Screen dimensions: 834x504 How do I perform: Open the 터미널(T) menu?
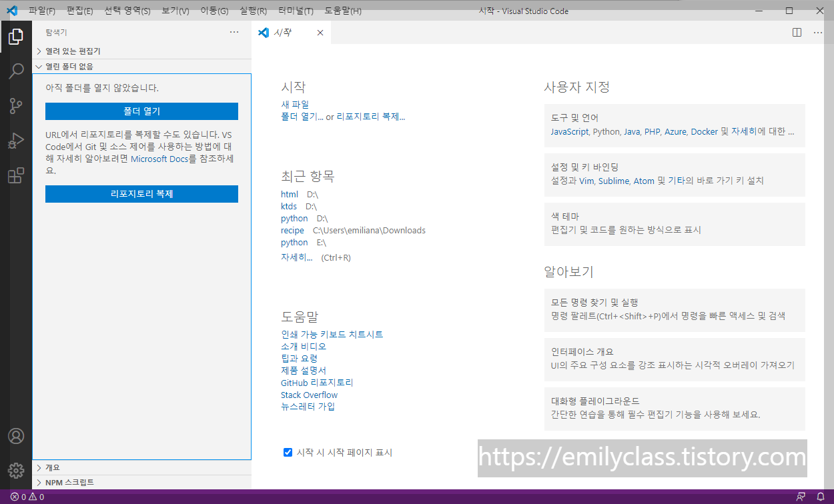(x=296, y=11)
